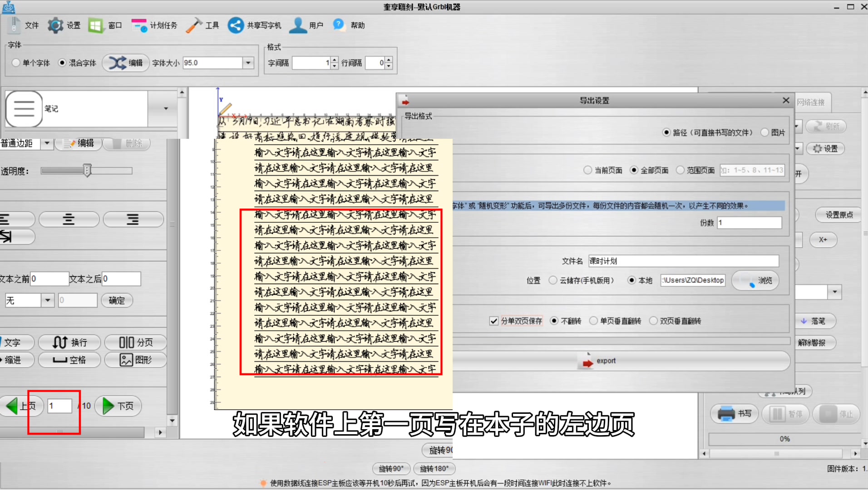Expand the 字体大小 dropdown
868x490 pixels.
248,63
